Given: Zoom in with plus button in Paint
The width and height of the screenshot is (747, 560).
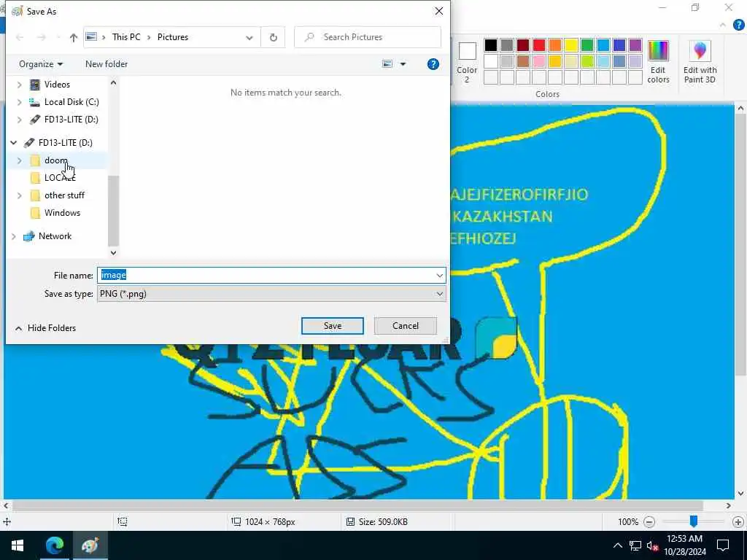Looking at the screenshot, I should point(738,522).
